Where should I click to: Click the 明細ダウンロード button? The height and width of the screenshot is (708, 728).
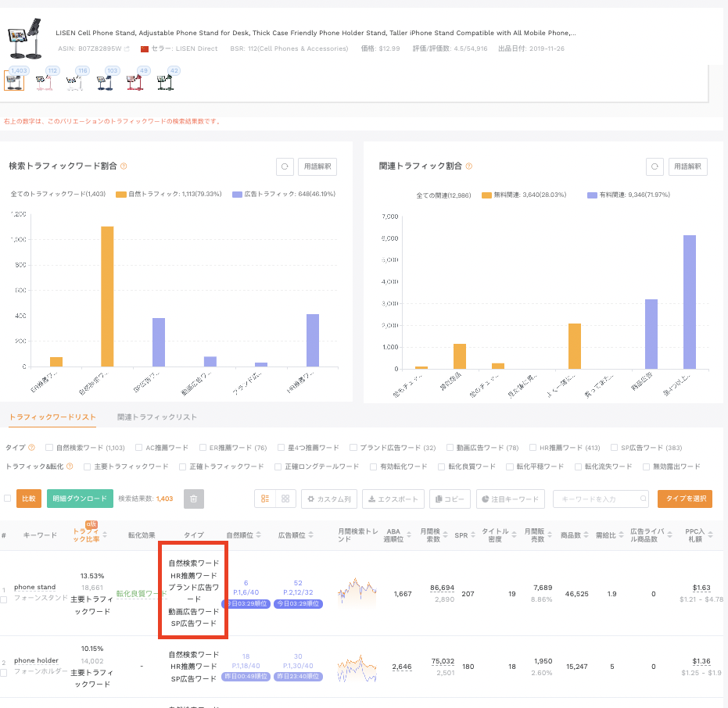pyautogui.click(x=80, y=499)
